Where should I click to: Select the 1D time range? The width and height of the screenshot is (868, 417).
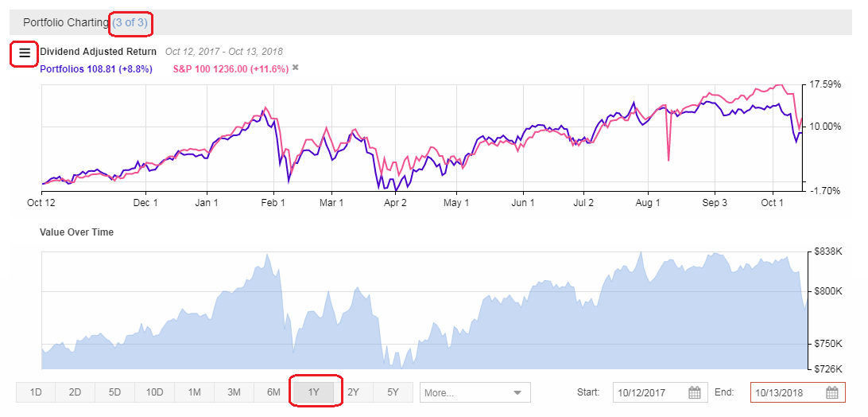pos(36,392)
